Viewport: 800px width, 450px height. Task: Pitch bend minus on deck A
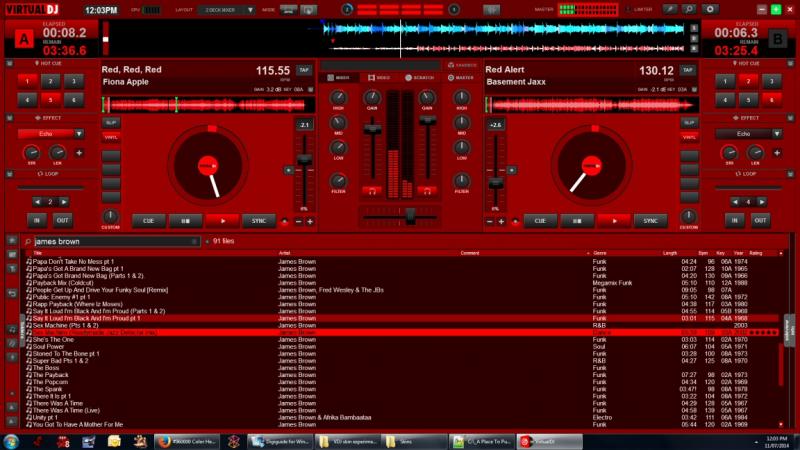click(298, 221)
